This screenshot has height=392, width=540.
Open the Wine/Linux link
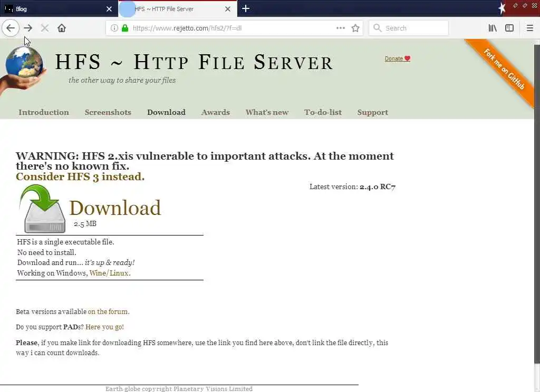coord(109,273)
